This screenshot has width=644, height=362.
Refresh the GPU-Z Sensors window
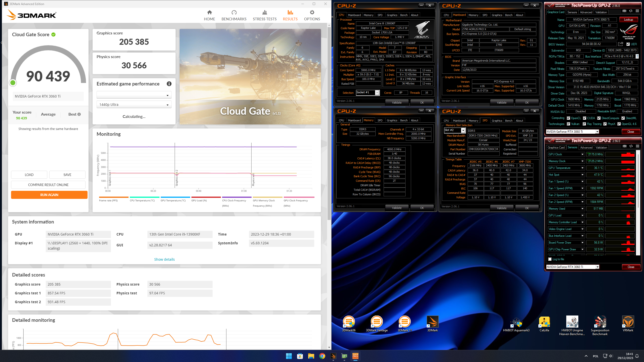(631, 146)
